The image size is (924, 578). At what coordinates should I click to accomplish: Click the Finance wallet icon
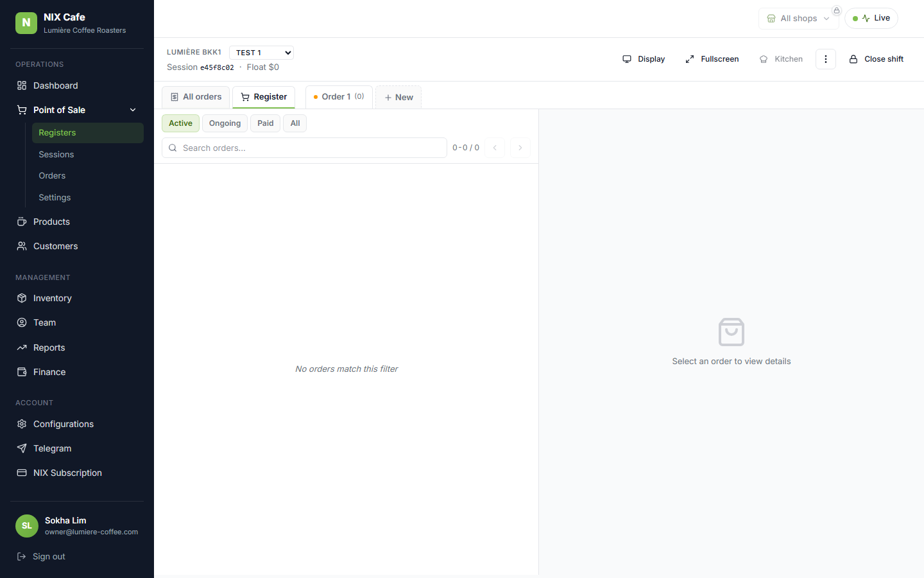click(x=22, y=372)
